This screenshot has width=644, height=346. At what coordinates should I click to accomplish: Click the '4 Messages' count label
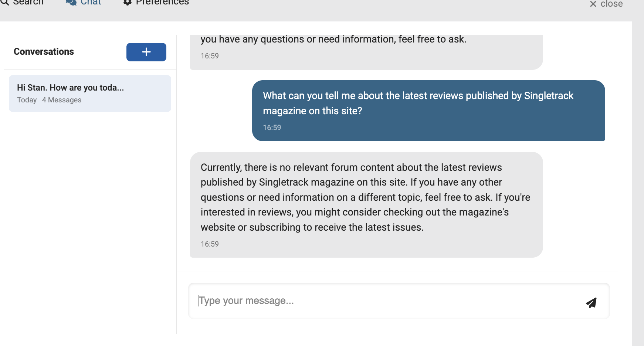pyautogui.click(x=61, y=100)
